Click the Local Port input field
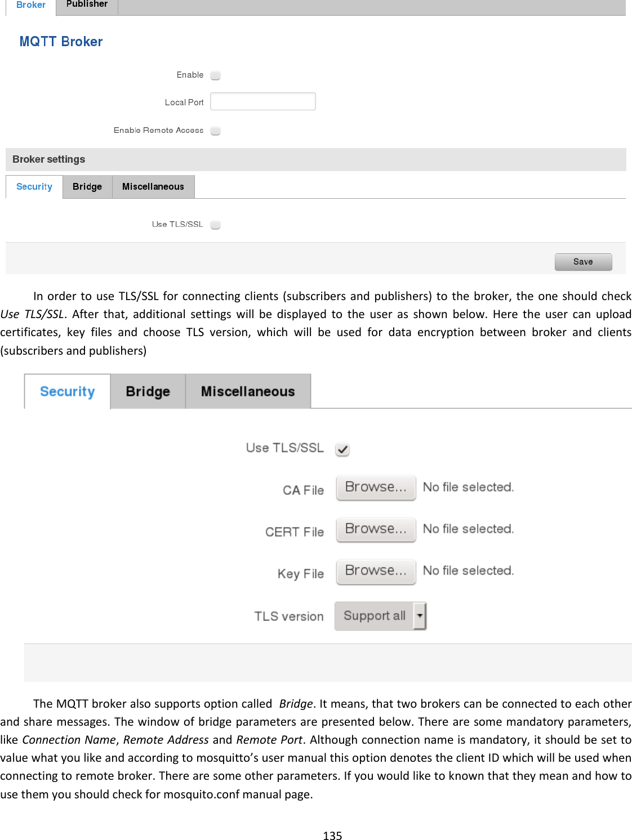632x840 pixels. click(262, 101)
